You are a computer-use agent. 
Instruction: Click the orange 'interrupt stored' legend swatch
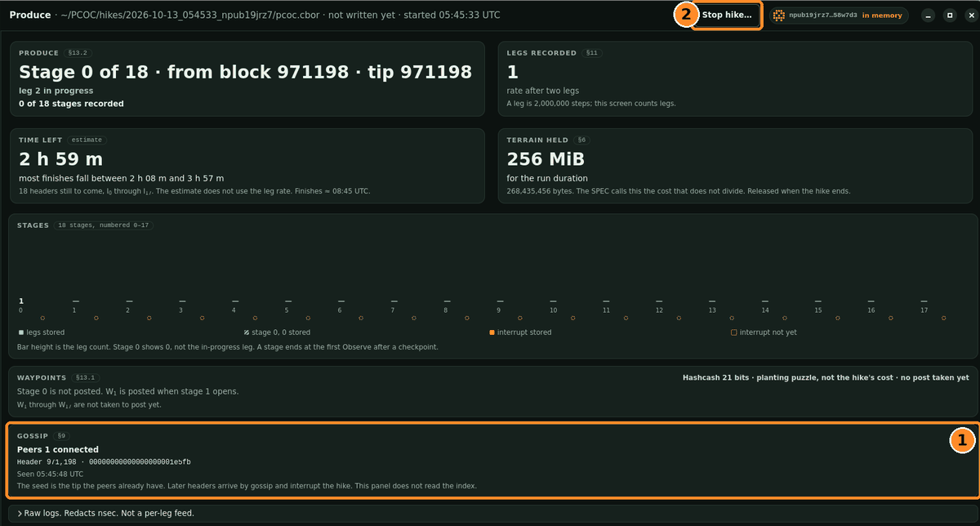coord(492,332)
